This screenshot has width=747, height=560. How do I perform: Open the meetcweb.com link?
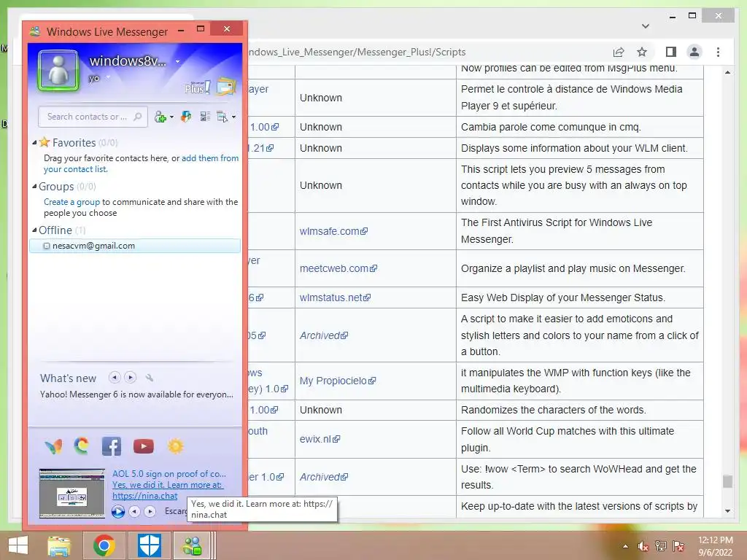[x=338, y=268]
